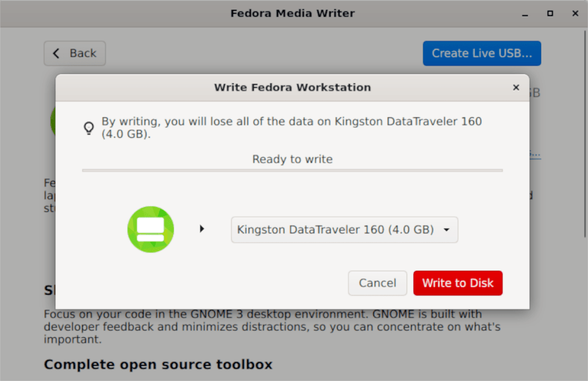
Task: Click the black arrow pointing to the drive selector
Action: click(x=202, y=228)
